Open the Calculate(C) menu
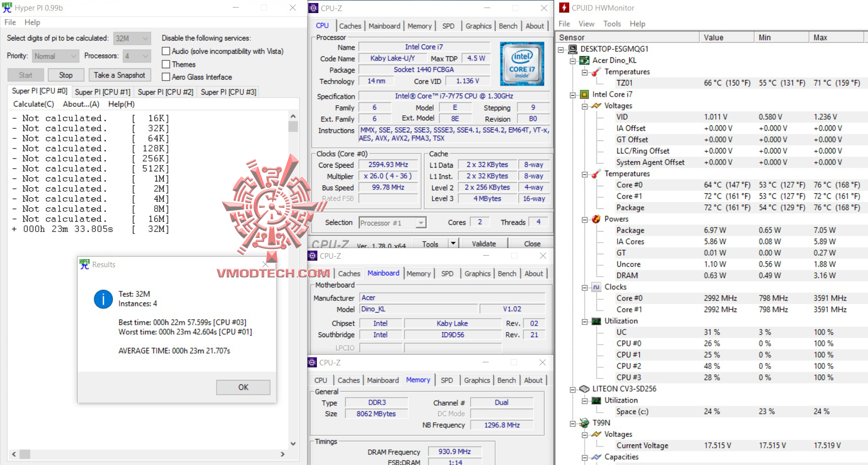The height and width of the screenshot is (465, 868). click(x=33, y=104)
